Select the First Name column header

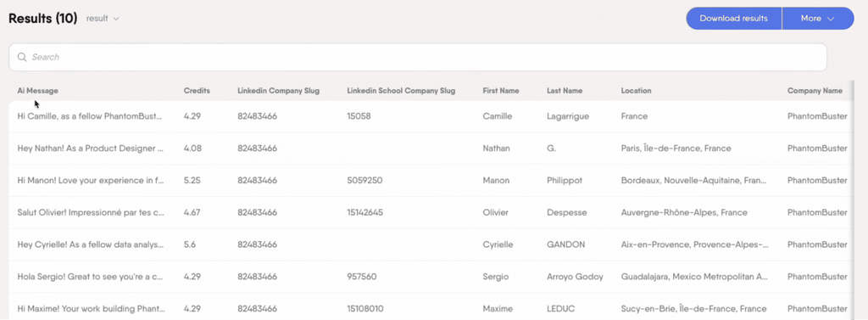coord(501,91)
